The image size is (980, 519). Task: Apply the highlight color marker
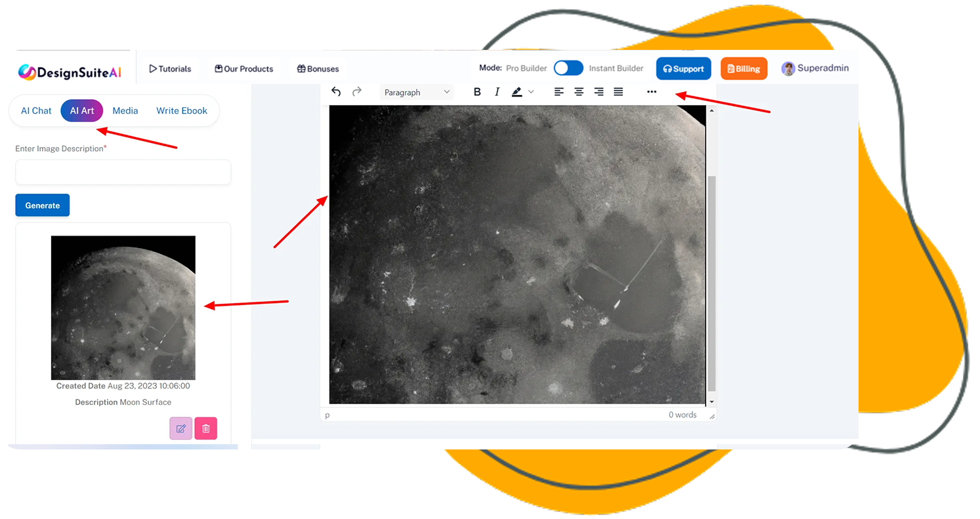pyautogui.click(x=517, y=92)
